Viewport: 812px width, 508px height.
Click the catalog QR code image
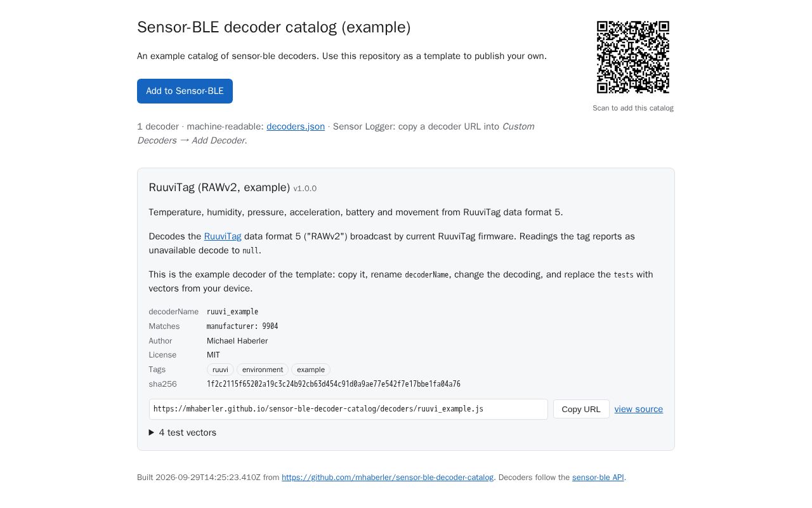click(x=633, y=57)
